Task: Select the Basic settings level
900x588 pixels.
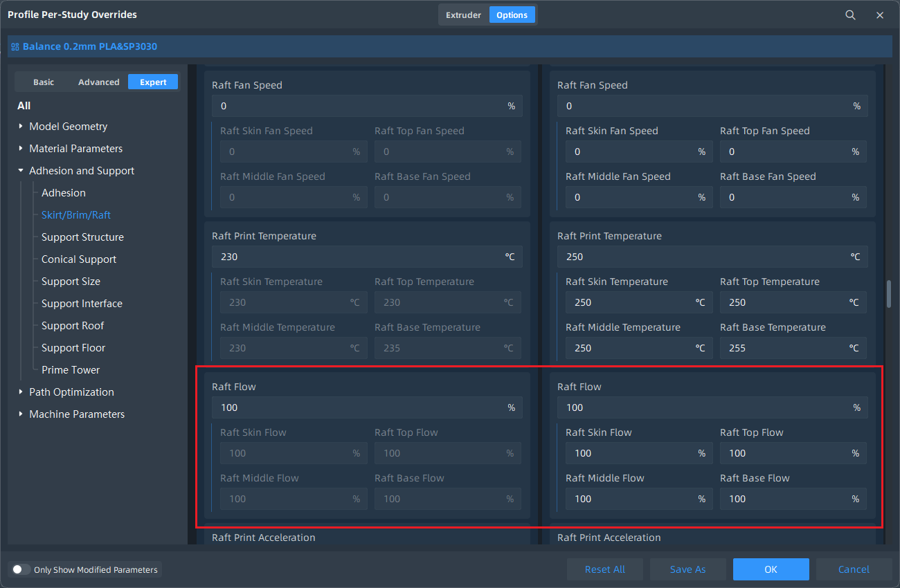Action: pos(44,82)
